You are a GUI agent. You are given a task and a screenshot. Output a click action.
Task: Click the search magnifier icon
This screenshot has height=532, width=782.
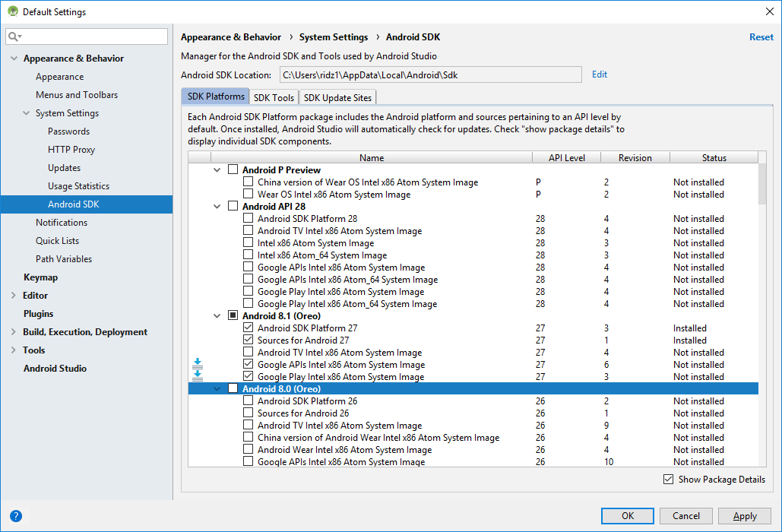tap(14, 36)
